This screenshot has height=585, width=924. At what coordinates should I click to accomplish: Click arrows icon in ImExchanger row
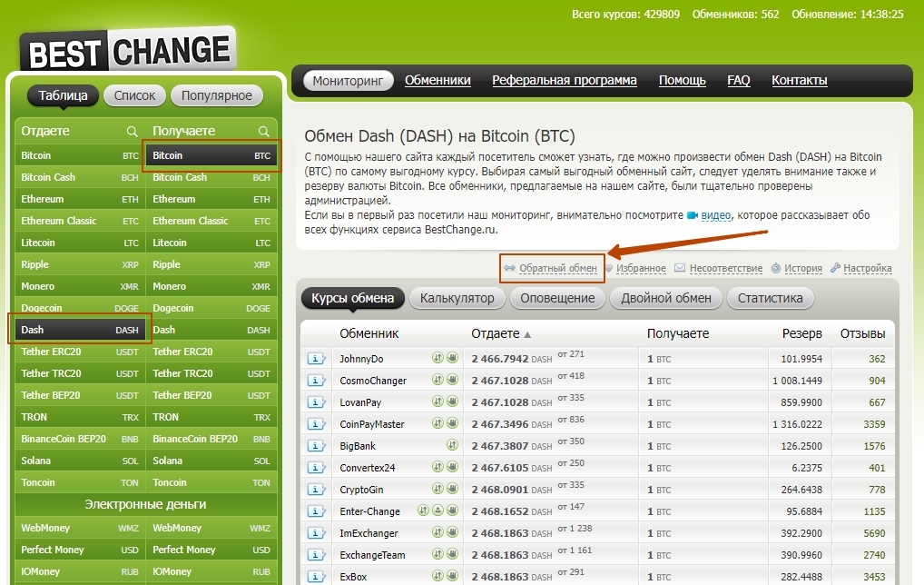[437, 532]
